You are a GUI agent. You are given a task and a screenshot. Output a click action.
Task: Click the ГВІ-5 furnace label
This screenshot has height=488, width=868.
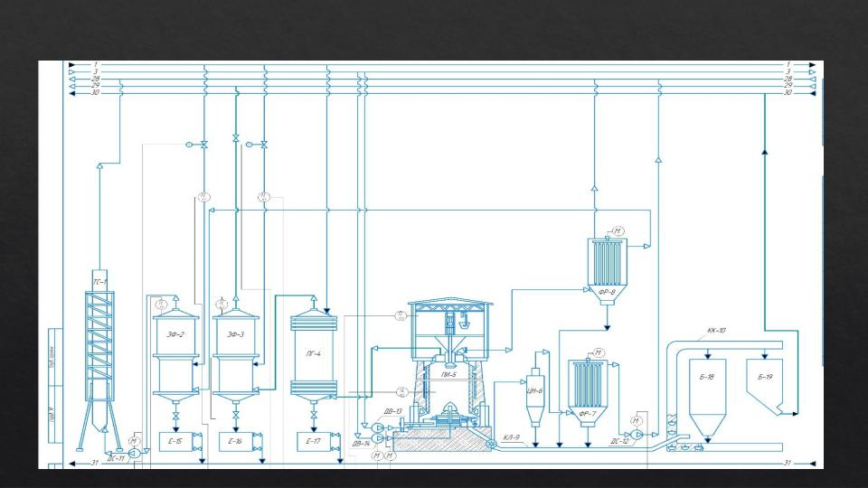tap(448, 374)
